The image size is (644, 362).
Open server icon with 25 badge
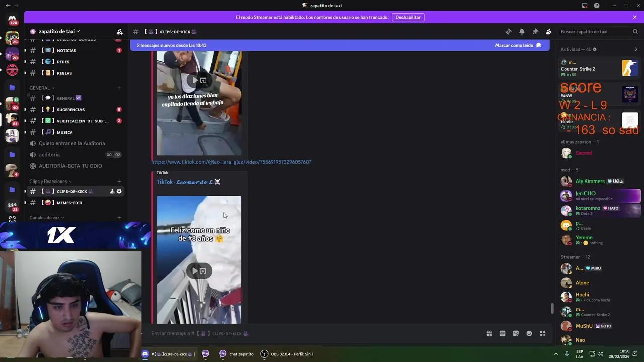[x=12, y=38]
